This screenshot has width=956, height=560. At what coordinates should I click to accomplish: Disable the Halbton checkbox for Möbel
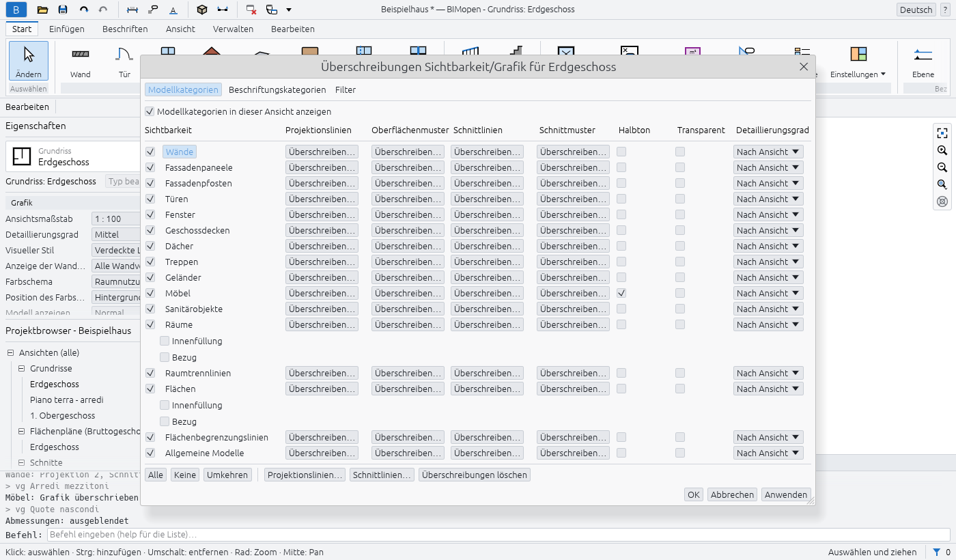621,293
